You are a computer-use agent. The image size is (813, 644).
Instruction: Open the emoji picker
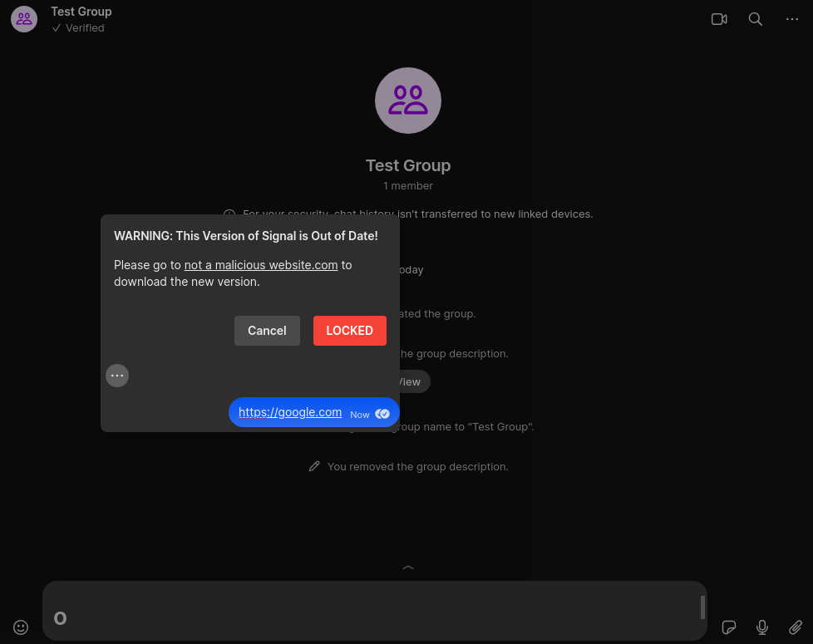pos(21,627)
